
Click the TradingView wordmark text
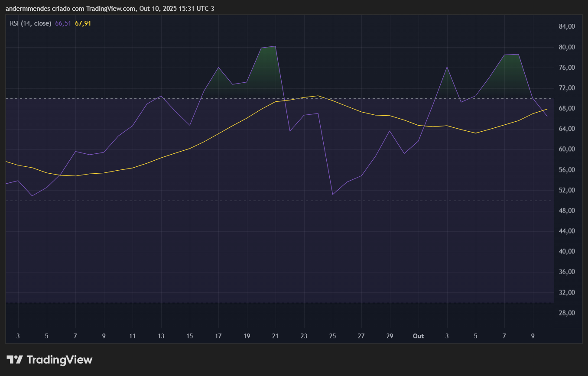tap(59, 360)
